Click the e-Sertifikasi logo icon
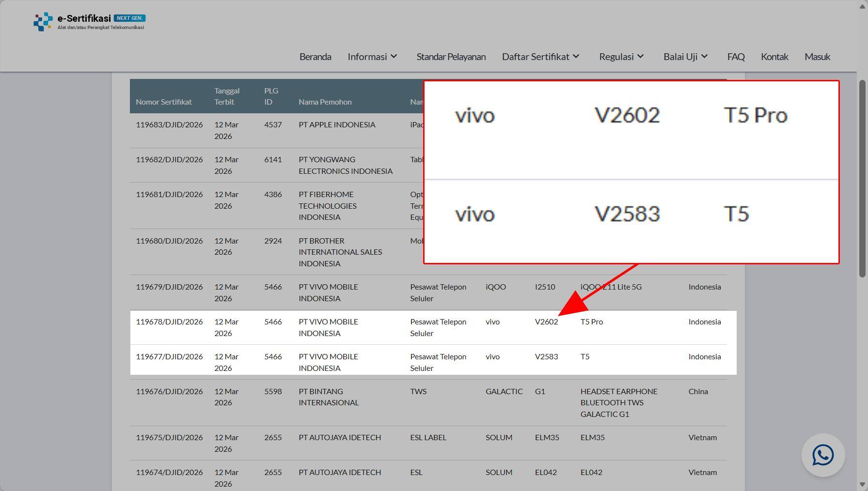868x491 pixels. tap(43, 22)
